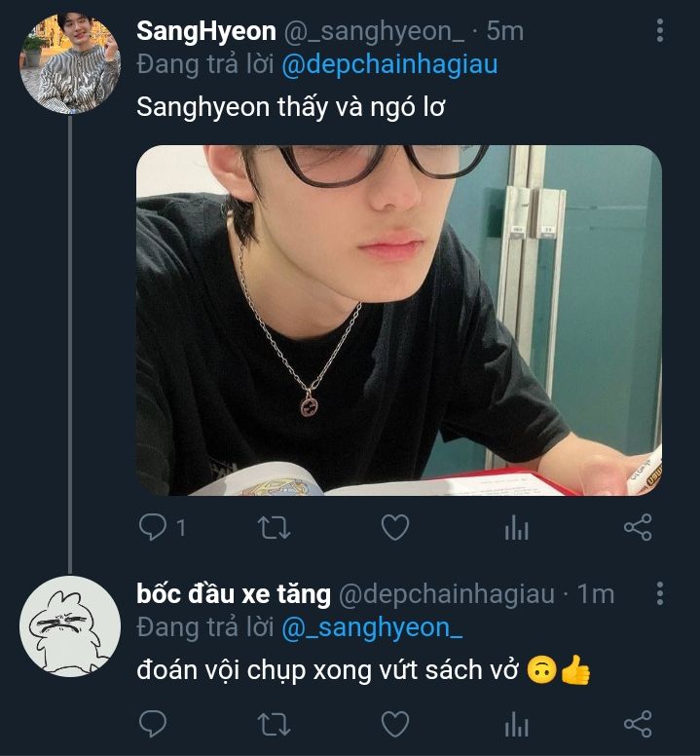View analytics for bốc đầu xe tăng's reply
This screenshot has width=700, height=756.
pyautogui.click(x=516, y=724)
